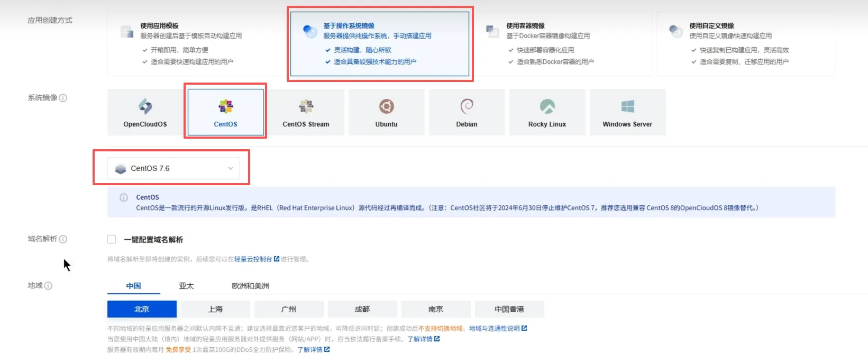Click the info icon beside 域名解析
This screenshot has height=362, width=868.
point(63,239)
